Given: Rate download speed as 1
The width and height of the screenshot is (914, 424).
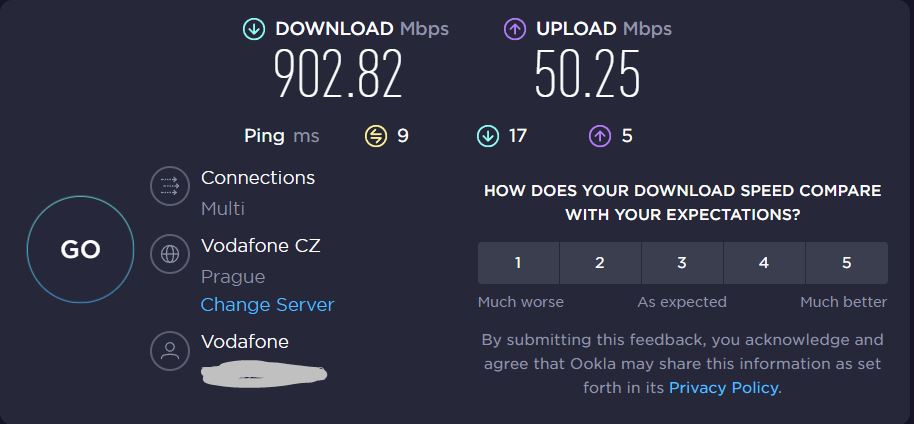Looking at the screenshot, I should tap(518, 263).
